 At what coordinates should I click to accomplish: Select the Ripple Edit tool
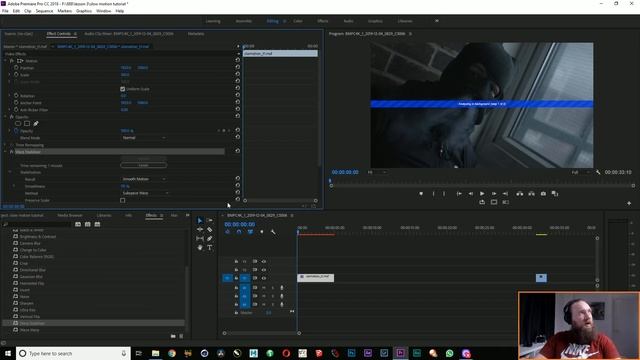pyautogui.click(x=200, y=229)
